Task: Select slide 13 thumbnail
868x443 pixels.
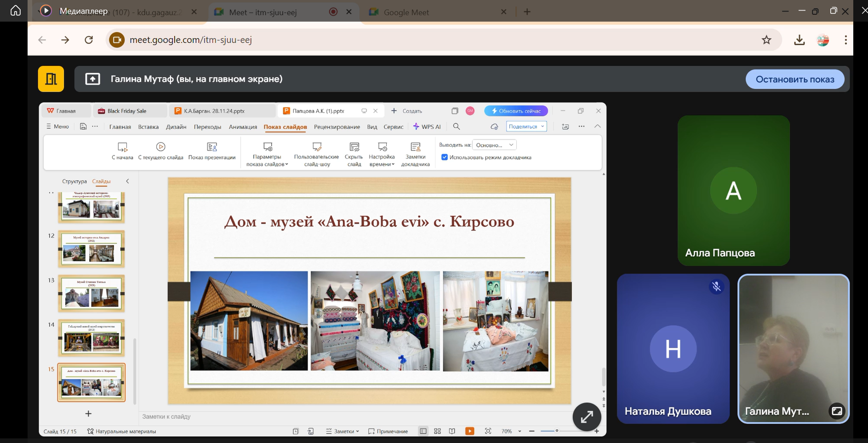Action: (x=91, y=293)
